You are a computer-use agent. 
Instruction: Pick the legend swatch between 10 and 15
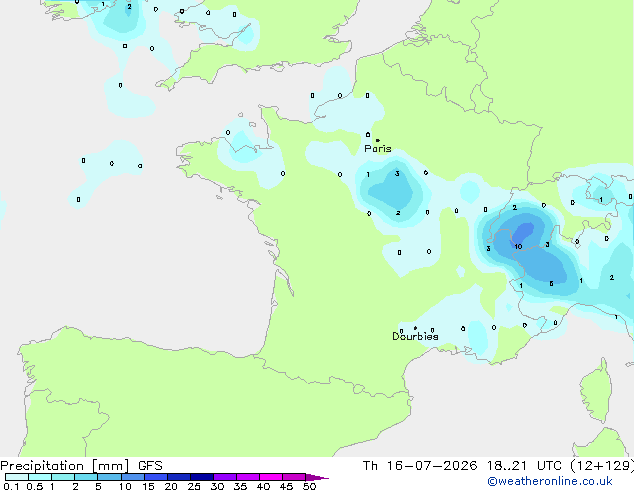(x=132, y=477)
